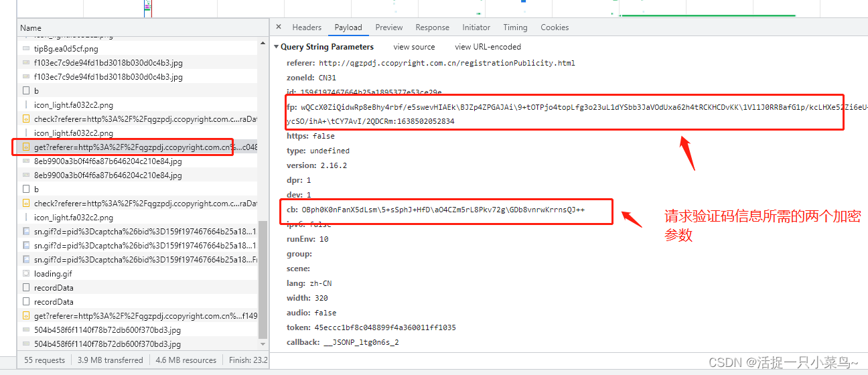
Task: Select the f103ec7c9de94fd1 jpg row just below tipBg
Action: point(137,63)
